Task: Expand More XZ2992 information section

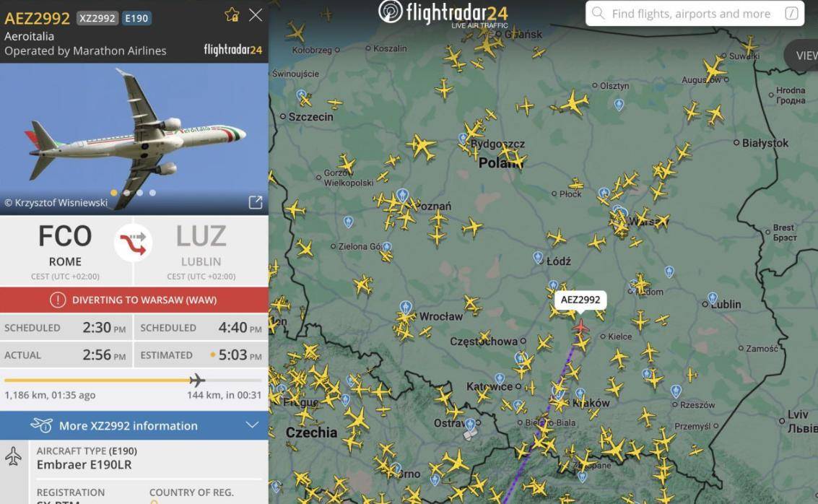Action: click(134, 425)
